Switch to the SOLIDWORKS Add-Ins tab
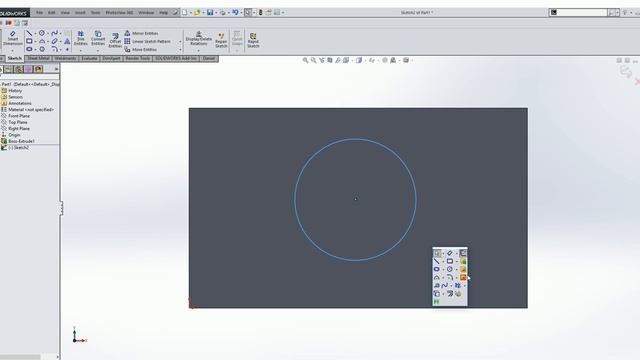640x360 pixels. (x=176, y=58)
